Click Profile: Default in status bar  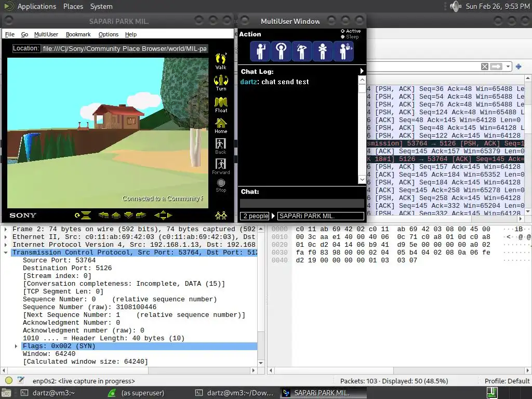pyautogui.click(x=507, y=381)
